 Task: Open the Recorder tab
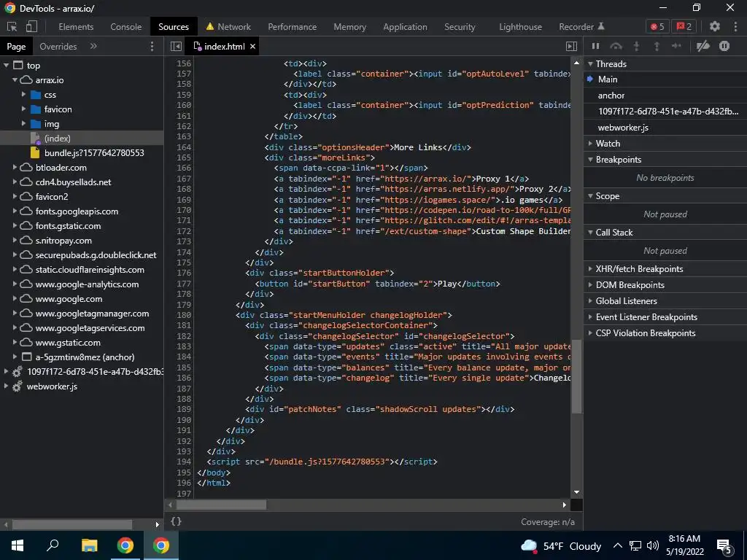tap(581, 27)
